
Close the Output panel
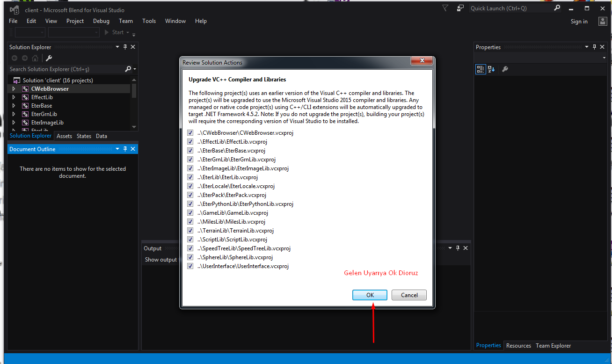coord(466,248)
